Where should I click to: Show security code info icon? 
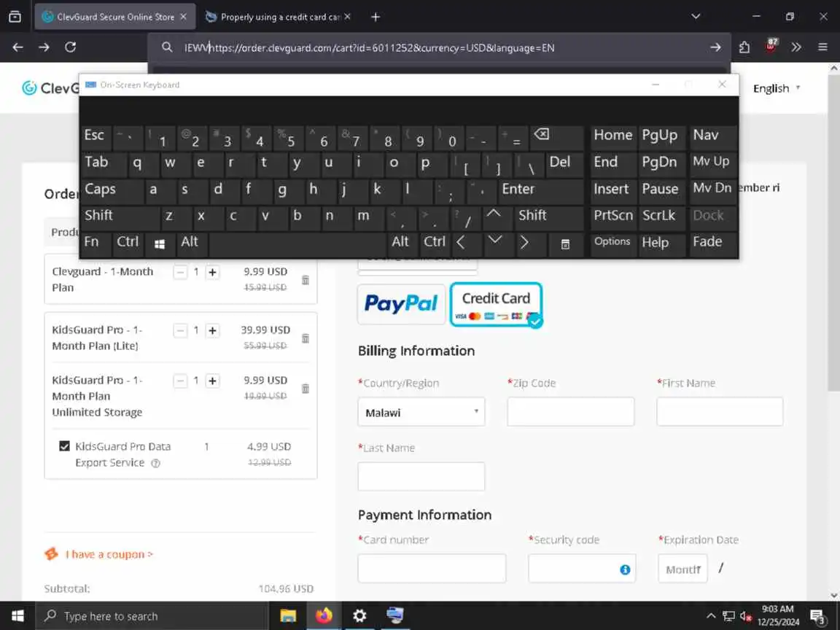(625, 570)
